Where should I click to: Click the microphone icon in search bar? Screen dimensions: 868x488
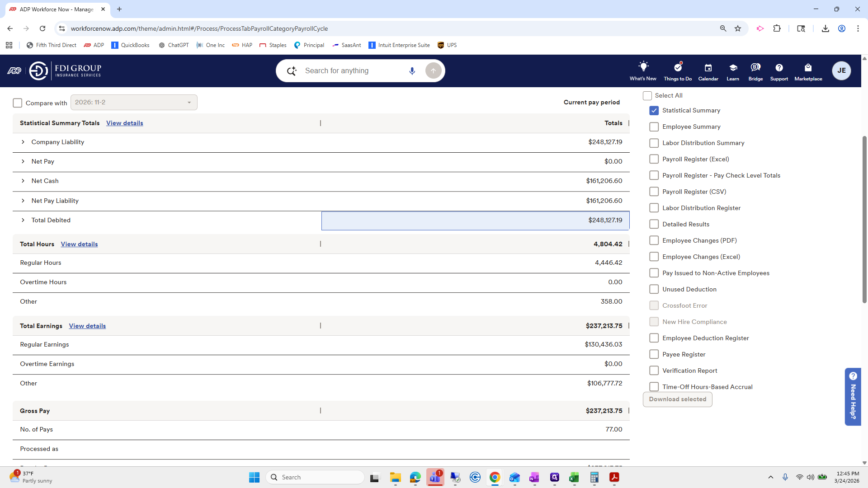[412, 71]
